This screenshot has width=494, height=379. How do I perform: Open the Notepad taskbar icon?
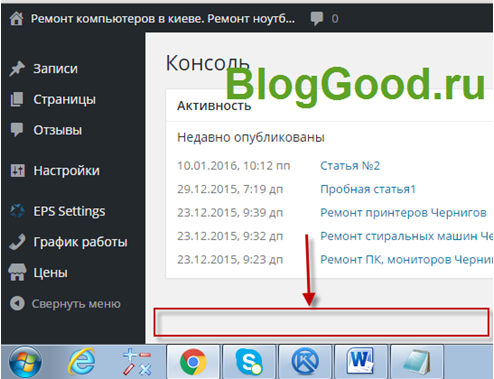tap(417, 362)
